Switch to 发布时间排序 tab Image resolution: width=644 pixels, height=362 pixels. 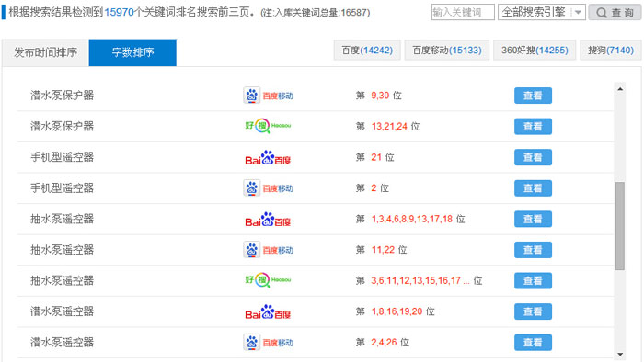pos(46,52)
